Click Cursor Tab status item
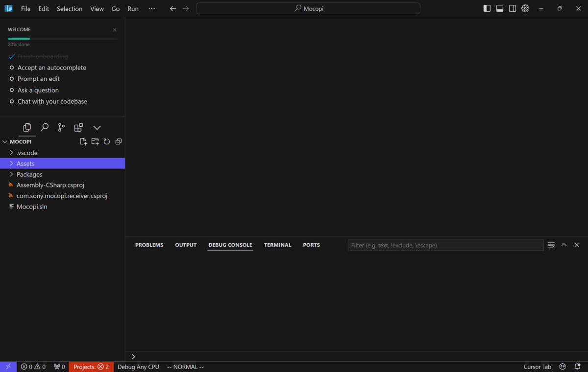The height and width of the screenshot is (372, 588). pyautogui.click(x=537, y=367)
